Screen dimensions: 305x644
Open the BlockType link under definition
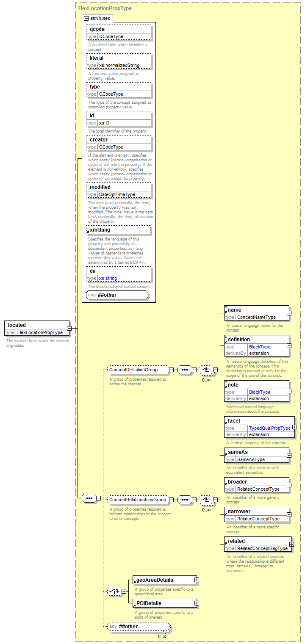click(x=259, y=347)
